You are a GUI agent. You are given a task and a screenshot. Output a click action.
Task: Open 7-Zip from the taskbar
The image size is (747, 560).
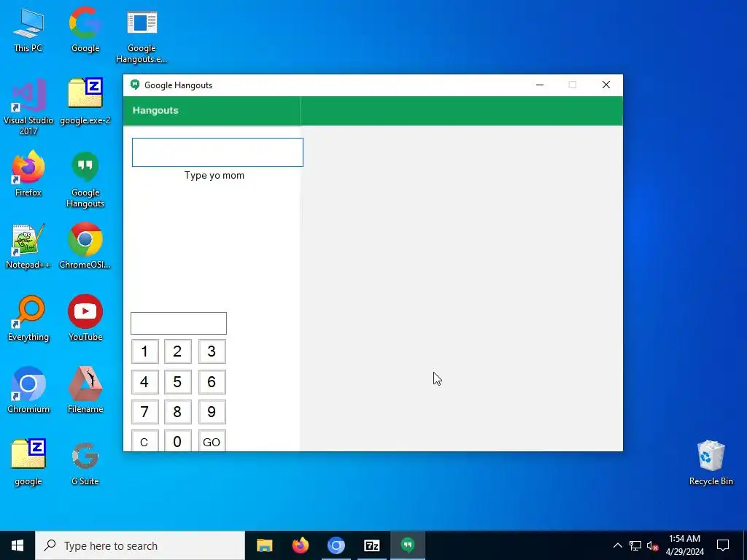point(371,545)
